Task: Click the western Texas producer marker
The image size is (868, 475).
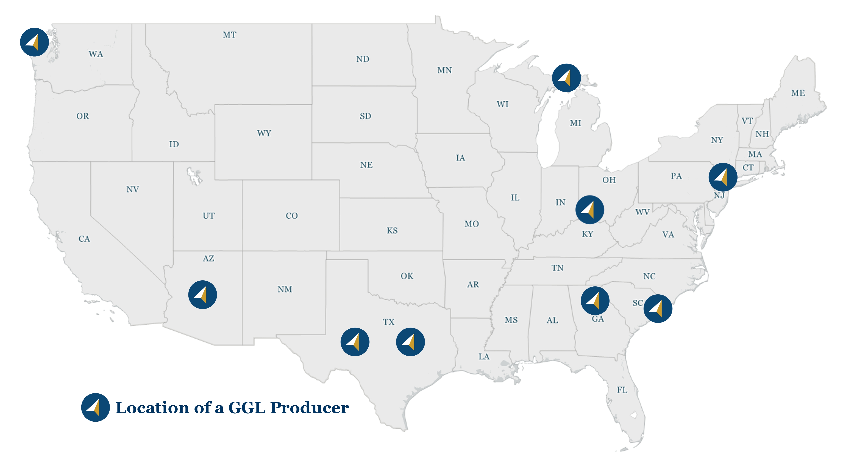Action: pyautogui.click(x=355, y=342)
